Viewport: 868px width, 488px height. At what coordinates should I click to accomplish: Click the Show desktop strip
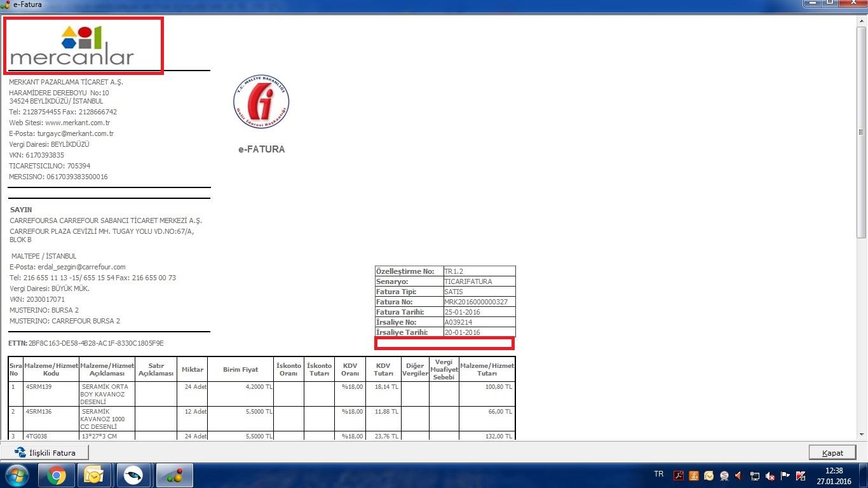[863, 475]
